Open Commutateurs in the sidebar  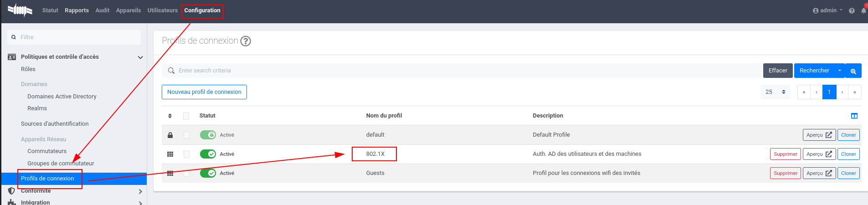(47, 151)
